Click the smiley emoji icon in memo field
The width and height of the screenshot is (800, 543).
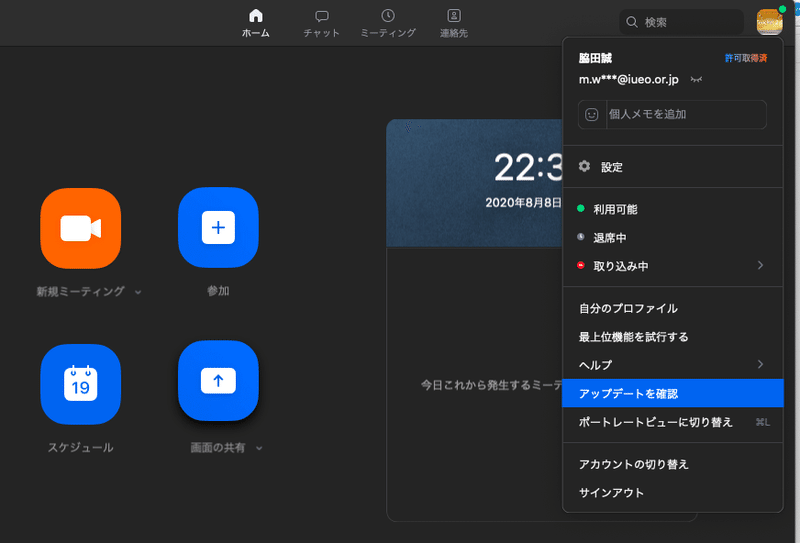tap(591, 114)
